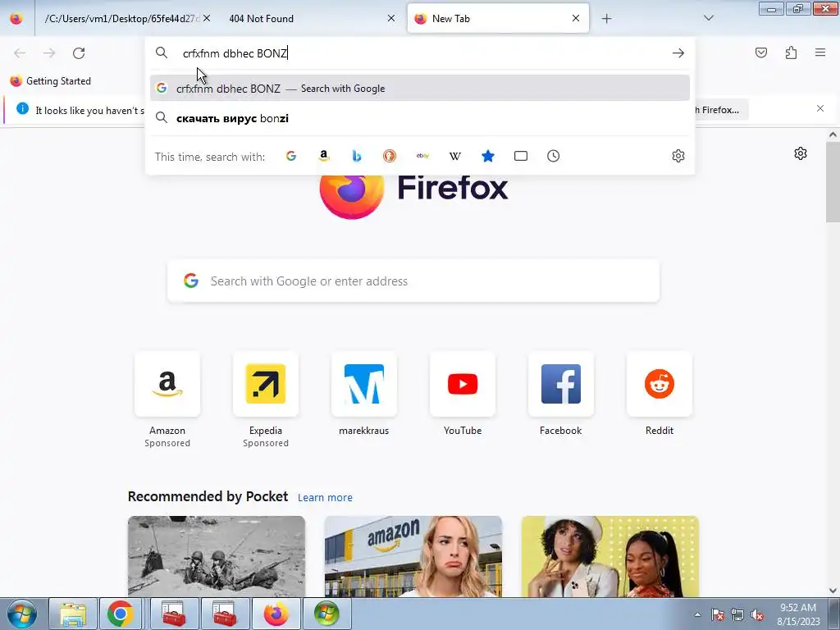Select the 'скачать вирус bonzi' suggestion
840x630 pixels.
point(420,118)
